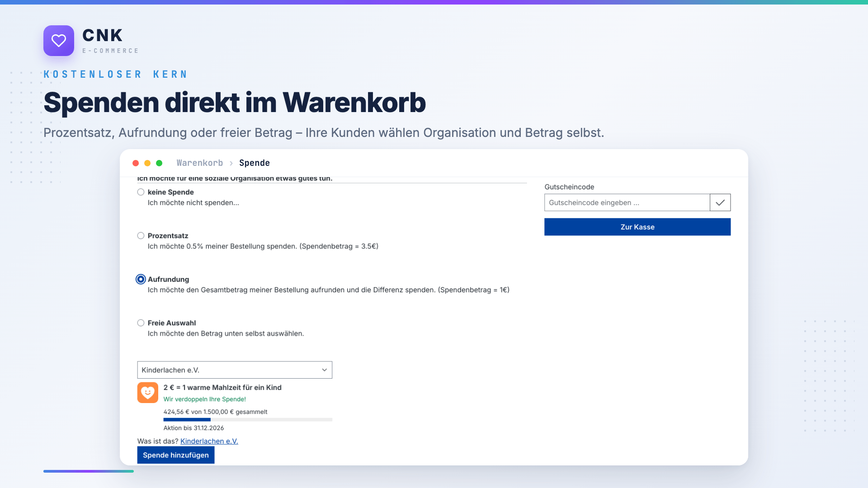Click the CNK E-Commerce brand name
Screen dimensions: 868x488
tap(110, 41)
